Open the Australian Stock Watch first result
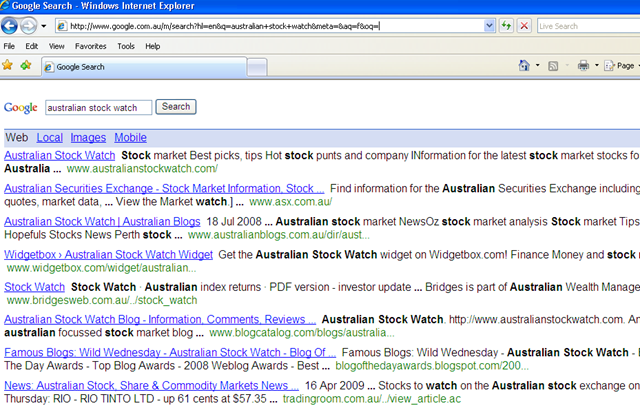The width and height of the screenshot is (640, 408). (60, 155)
